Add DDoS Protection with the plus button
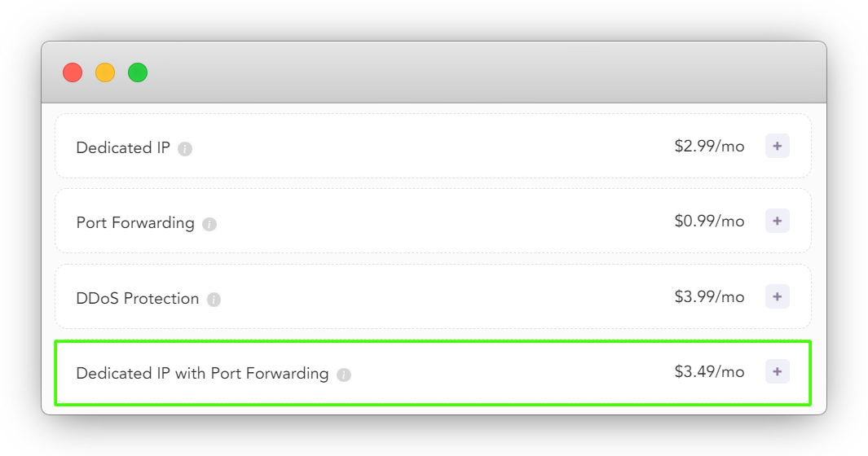The image size is (868, 456). 778,296
